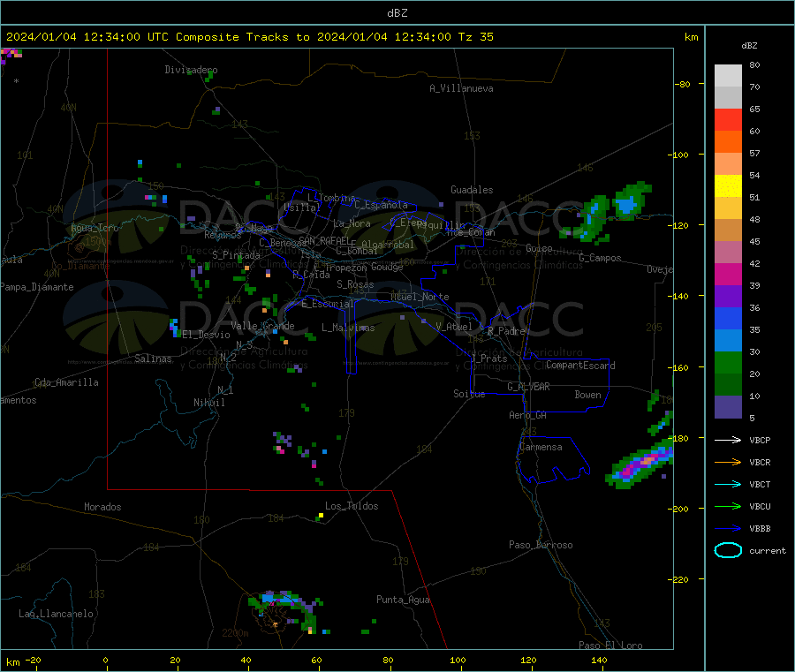
Task: Click the cyan VBCT arrow in legend
Action: coord(728,485)
